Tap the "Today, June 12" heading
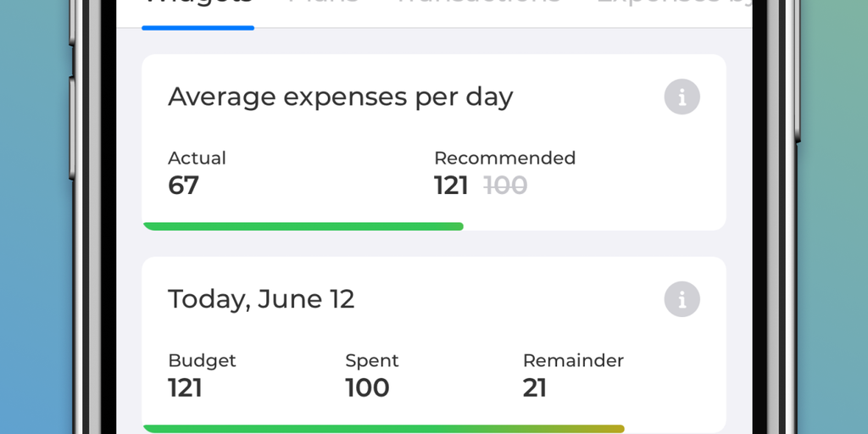Viewport: 868px width, 434px height. tap(261, 299)
